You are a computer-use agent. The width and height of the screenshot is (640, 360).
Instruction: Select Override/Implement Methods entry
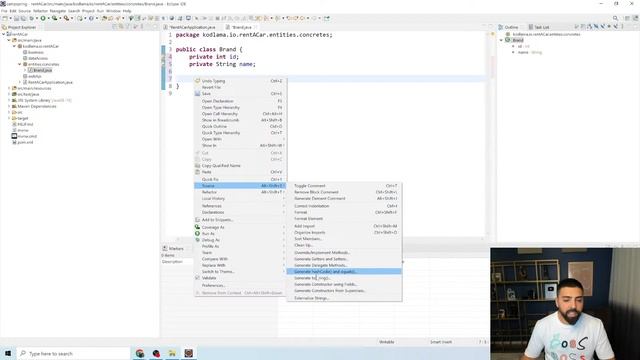(344, 253)
